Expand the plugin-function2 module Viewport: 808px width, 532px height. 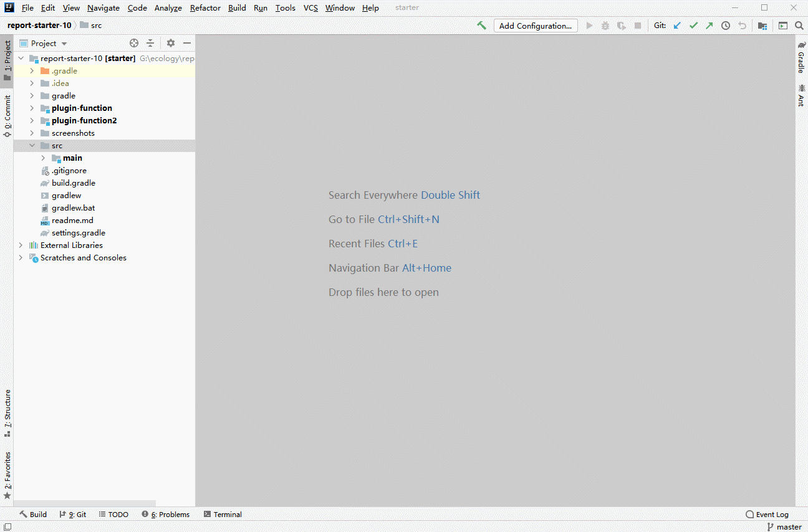[32, 120]
